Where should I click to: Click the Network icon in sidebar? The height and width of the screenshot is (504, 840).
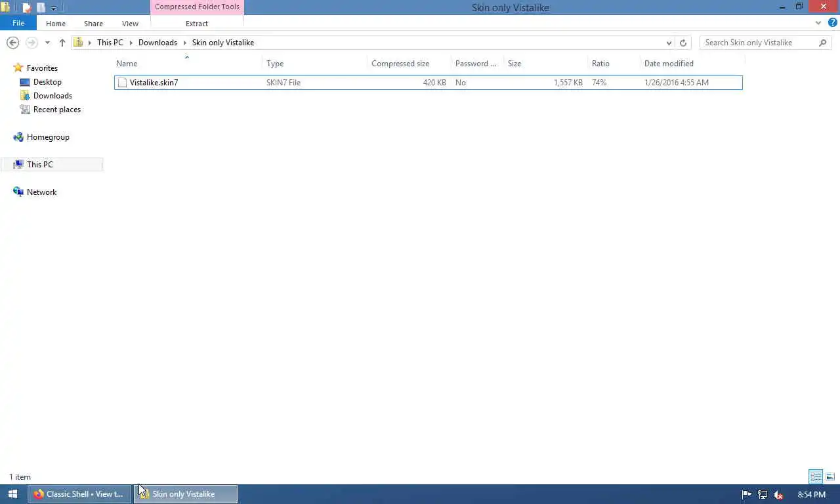coord(18,192)
